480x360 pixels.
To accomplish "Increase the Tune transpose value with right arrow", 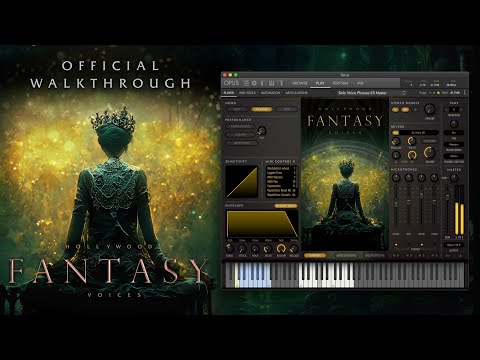I will coord(462,110).
